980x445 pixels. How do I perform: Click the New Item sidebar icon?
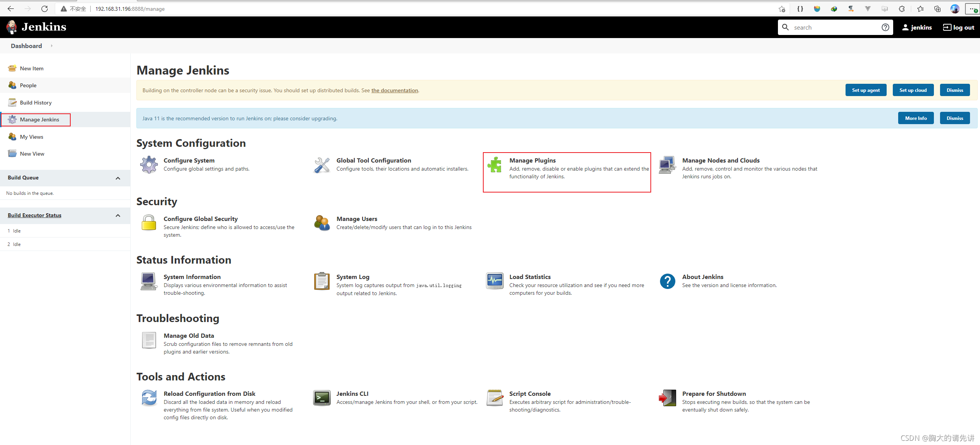(x=12, y=68)
